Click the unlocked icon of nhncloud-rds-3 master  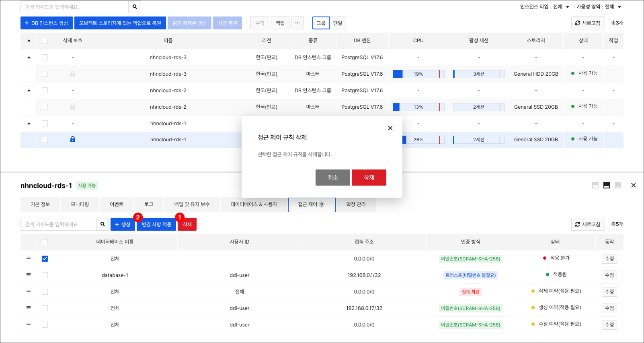73,74
